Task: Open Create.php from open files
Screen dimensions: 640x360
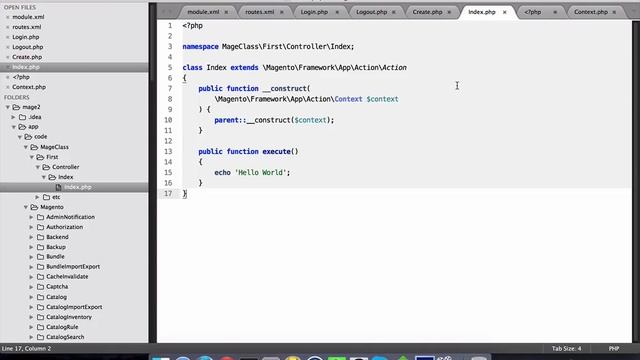Action: click(x=27, y=57)
